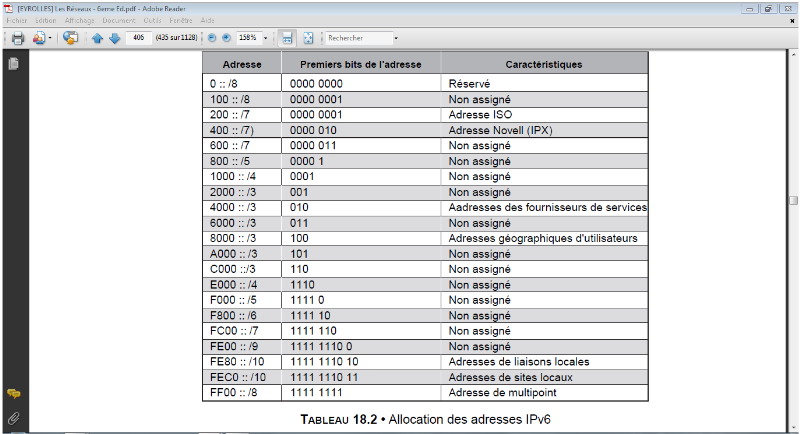Open the PDF export icon's dropdown arrow
The height and width of the screenshot is (434, 800).
(x=50, y=38)
